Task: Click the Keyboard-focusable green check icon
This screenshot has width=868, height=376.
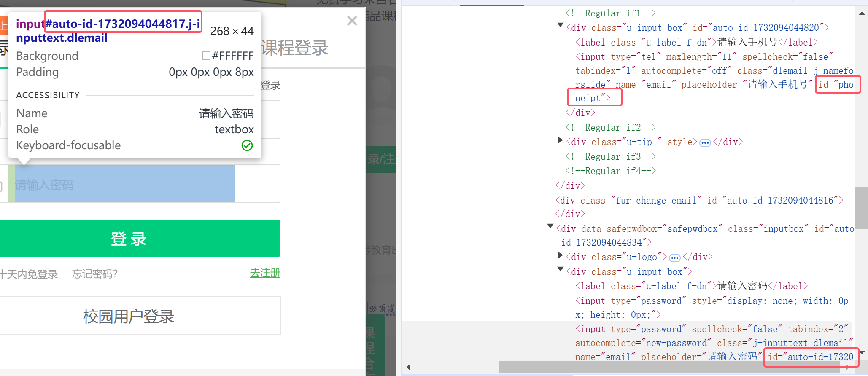Action: 247,145
